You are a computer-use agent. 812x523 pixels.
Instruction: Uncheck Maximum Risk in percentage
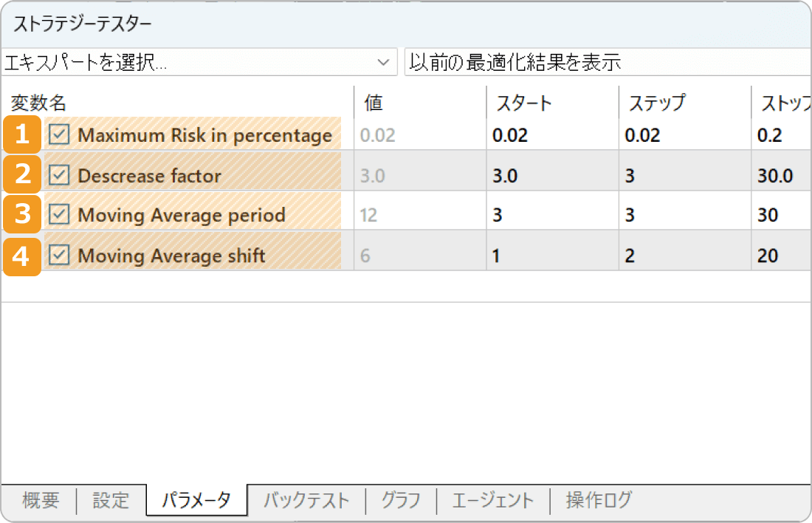[x=59, y=134]
